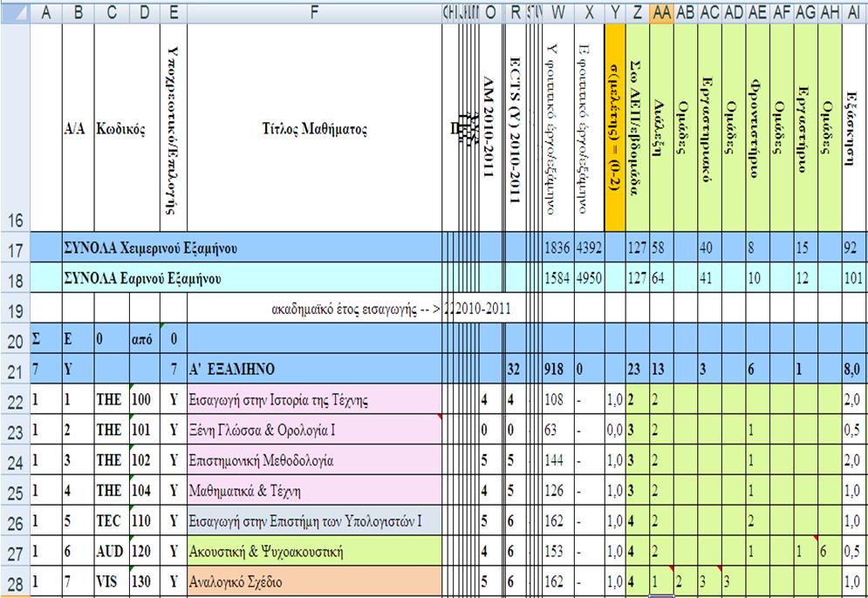Click the value 8,0 in row 21
The width and height of the screenshot is (868, 598).
(x=855, y=369)
